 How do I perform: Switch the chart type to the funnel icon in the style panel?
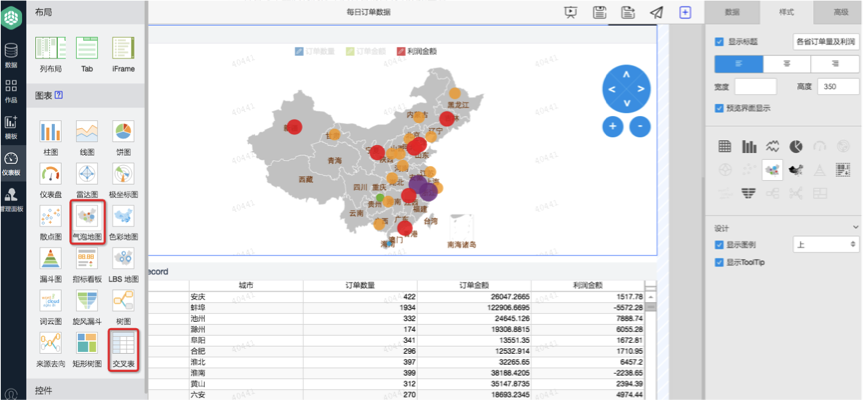749,193
